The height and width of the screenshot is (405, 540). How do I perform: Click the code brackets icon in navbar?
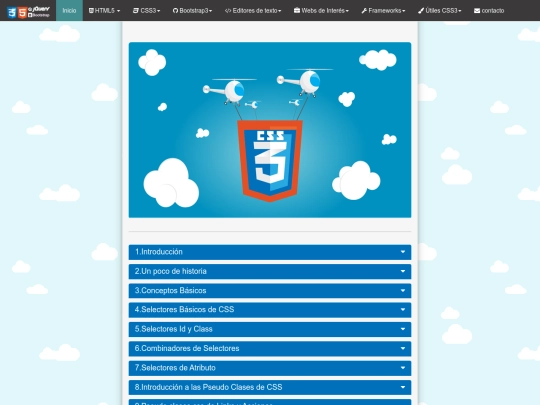pos(228,11)
